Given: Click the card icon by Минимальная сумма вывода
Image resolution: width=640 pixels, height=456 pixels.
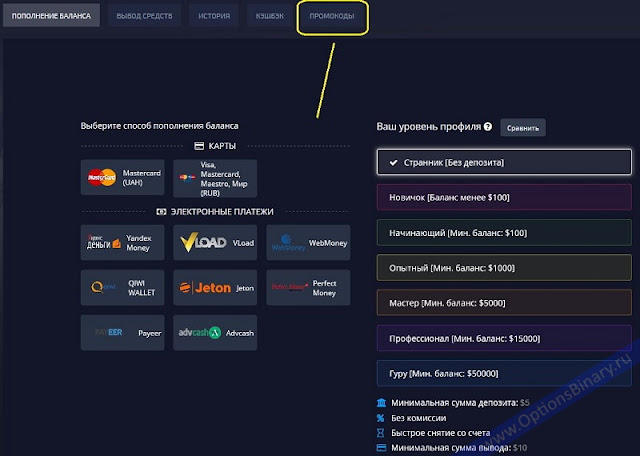Looking at the screenshot, I should [381, 448].
